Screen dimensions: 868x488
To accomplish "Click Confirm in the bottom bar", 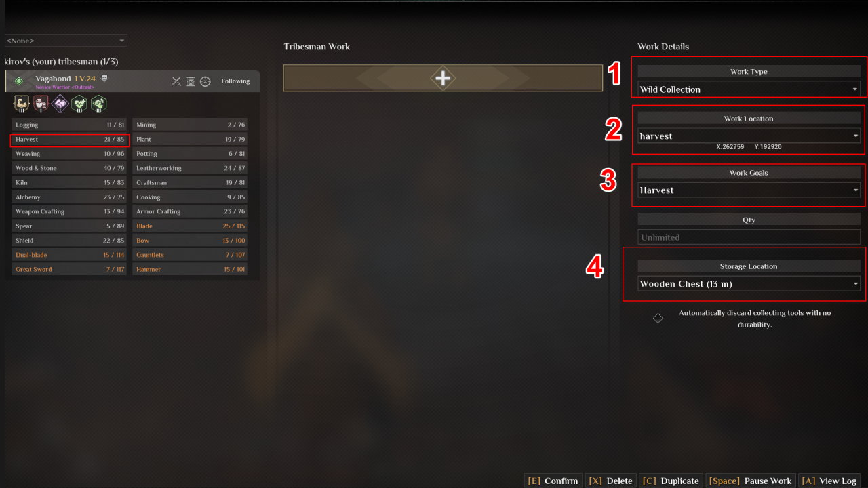I will click(x=553, y=481).
